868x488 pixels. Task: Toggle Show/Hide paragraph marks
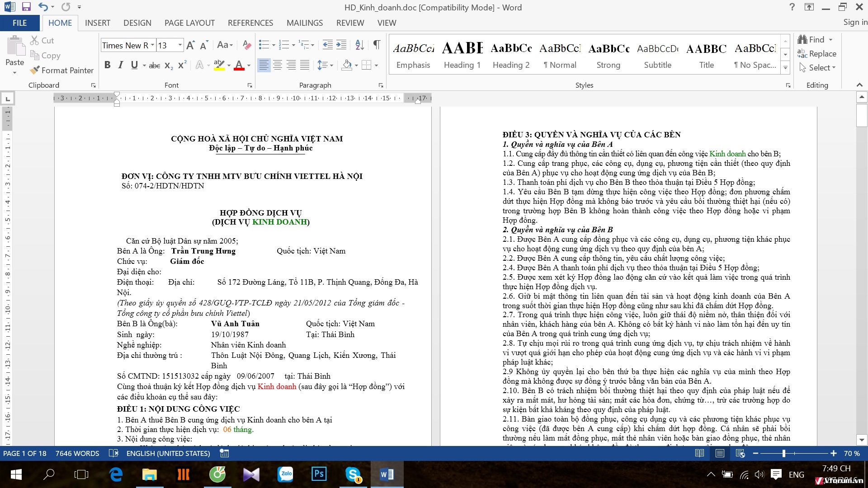coord(376,45)
